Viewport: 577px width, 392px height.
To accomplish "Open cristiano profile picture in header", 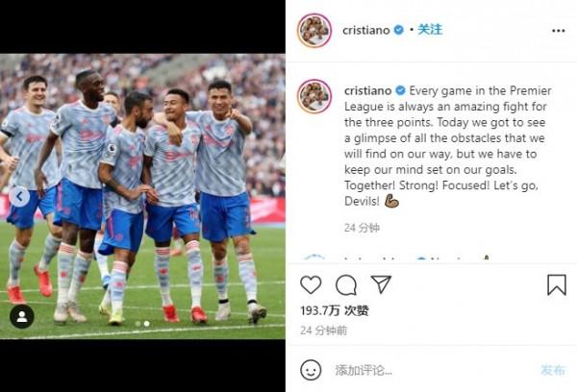I will (314, 31).
